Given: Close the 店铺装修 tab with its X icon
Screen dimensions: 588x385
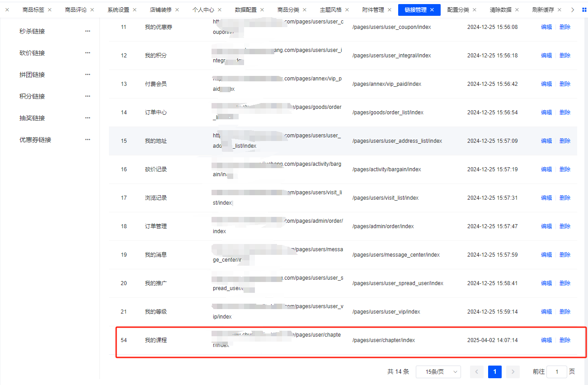Looking at the screenshot, I should pyautogui.click(x=177, y=9).
